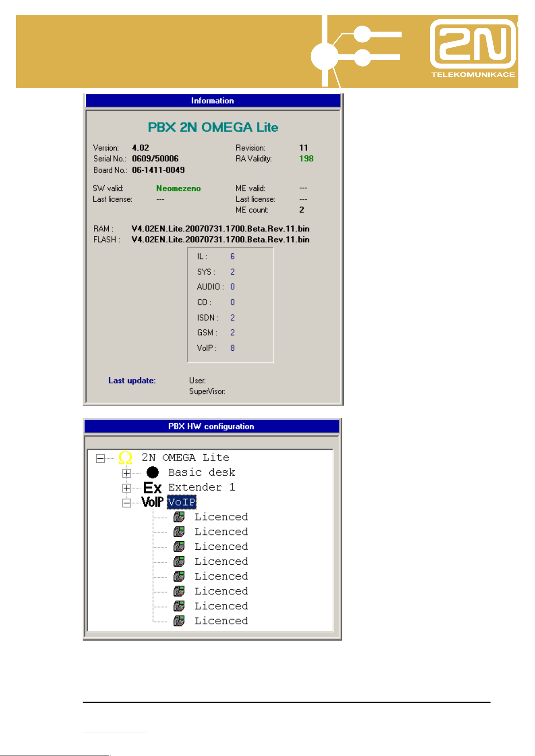Screen dimensions: 535x756
Task: Click the last Licenced phone icon
Action: (179, 621)
